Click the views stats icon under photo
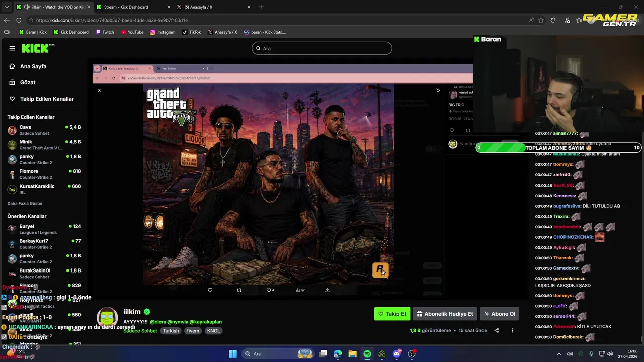Viewport: 644px width, 362px height. coord(300,290)
